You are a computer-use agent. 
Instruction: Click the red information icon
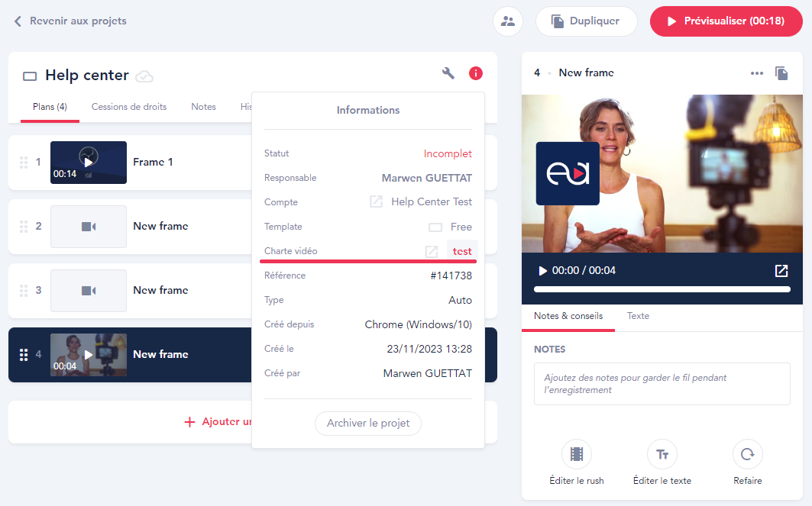click(x=475, y=73)
